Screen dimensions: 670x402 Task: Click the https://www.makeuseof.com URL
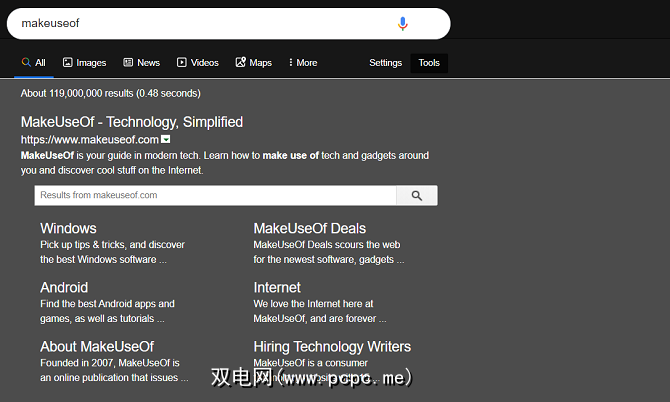point(90,140)
